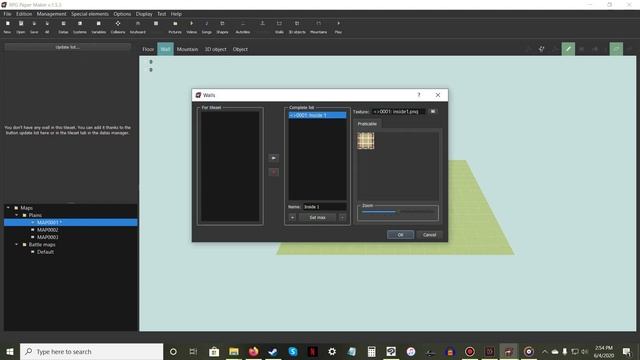Select MAP0002 in the map tree
This screenshot has height=360, width=640.
47,230
